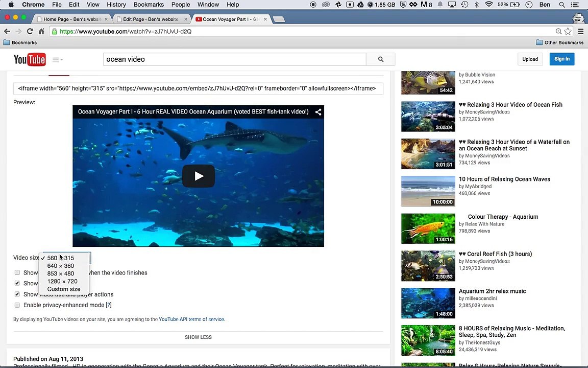Open the Bookmarks folder

pos(20,42)
